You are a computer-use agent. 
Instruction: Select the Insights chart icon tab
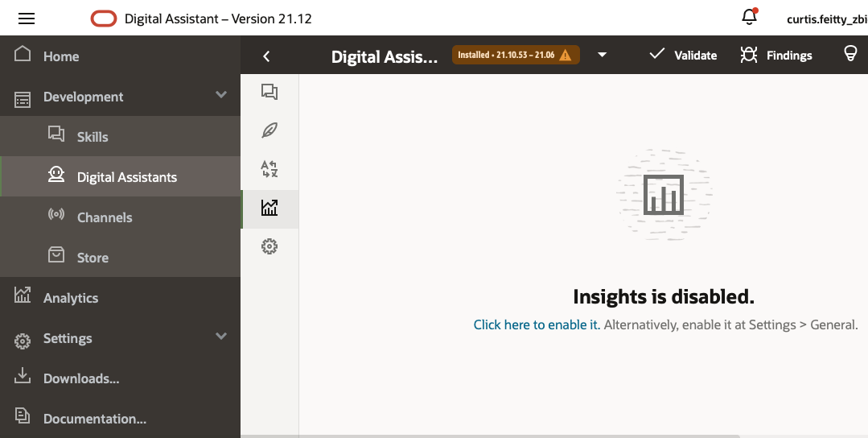269,208
